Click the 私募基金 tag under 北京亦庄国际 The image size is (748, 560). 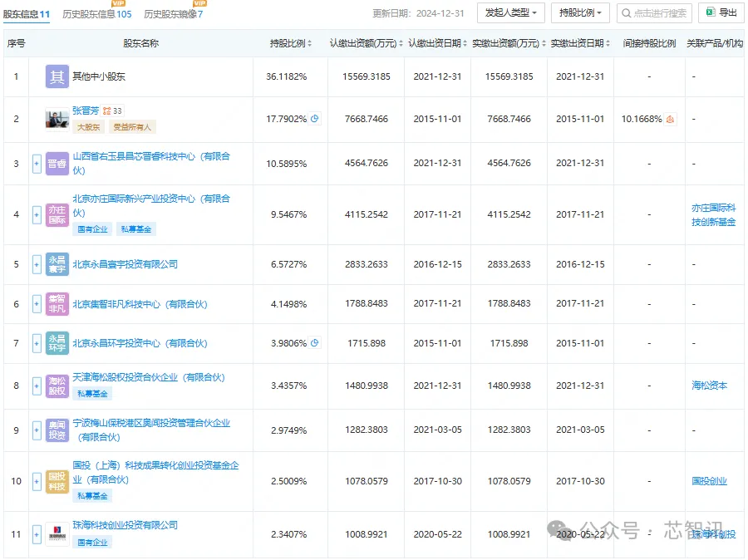coord(136,229)
